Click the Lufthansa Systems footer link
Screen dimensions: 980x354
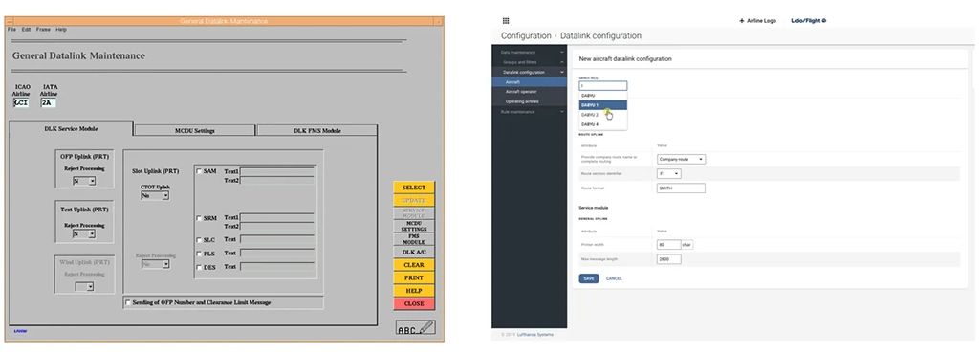(x=535, y=335)
